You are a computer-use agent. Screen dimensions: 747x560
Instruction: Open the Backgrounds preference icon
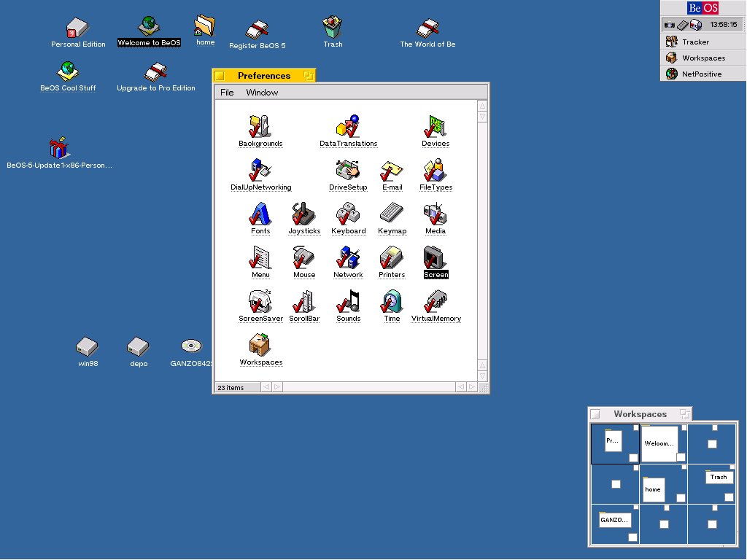pyautogui.click(x=260, y=127)
